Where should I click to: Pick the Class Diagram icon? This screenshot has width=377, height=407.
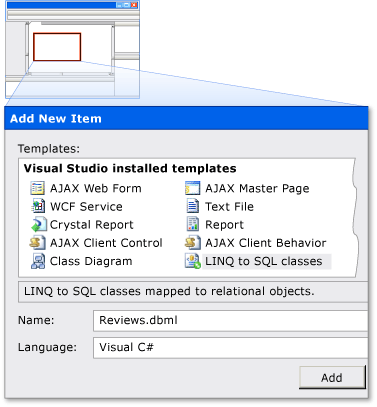pyautogui.click(x=38, y=261)
